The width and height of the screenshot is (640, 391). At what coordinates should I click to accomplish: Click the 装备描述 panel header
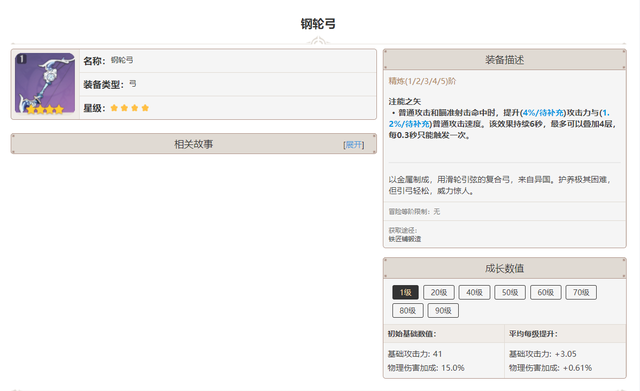[x=504, y=60]
